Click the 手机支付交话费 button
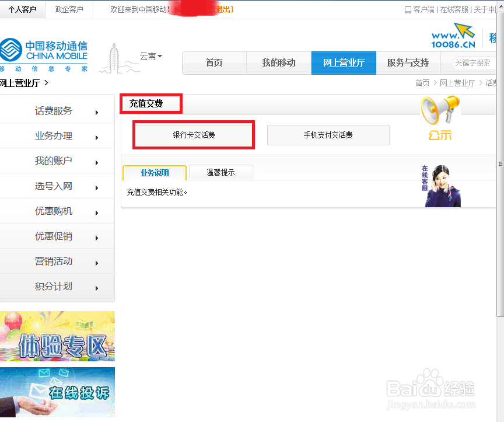504x422 pixels. (328, 135)
